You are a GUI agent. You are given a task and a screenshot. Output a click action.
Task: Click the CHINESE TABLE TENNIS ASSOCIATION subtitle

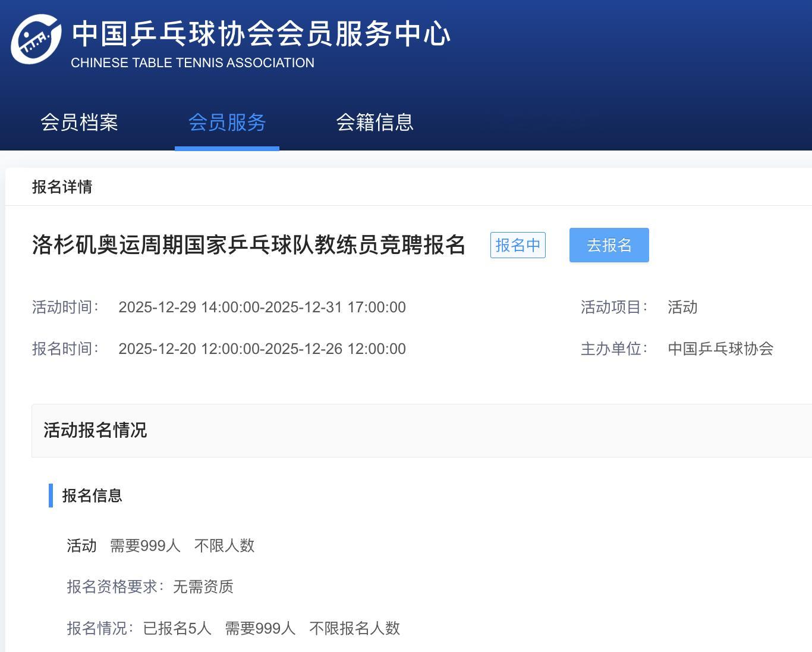(191, 62)
